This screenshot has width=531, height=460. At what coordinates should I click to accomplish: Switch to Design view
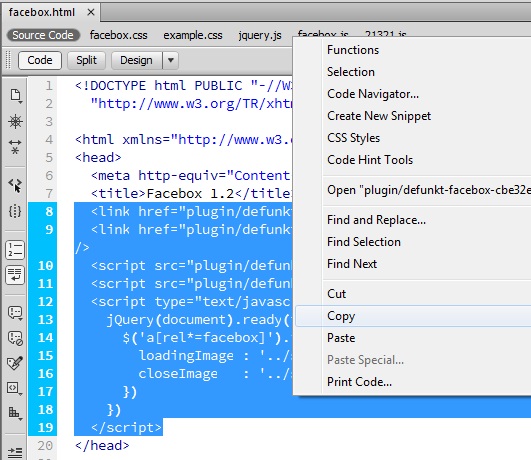tap(136, 60)
